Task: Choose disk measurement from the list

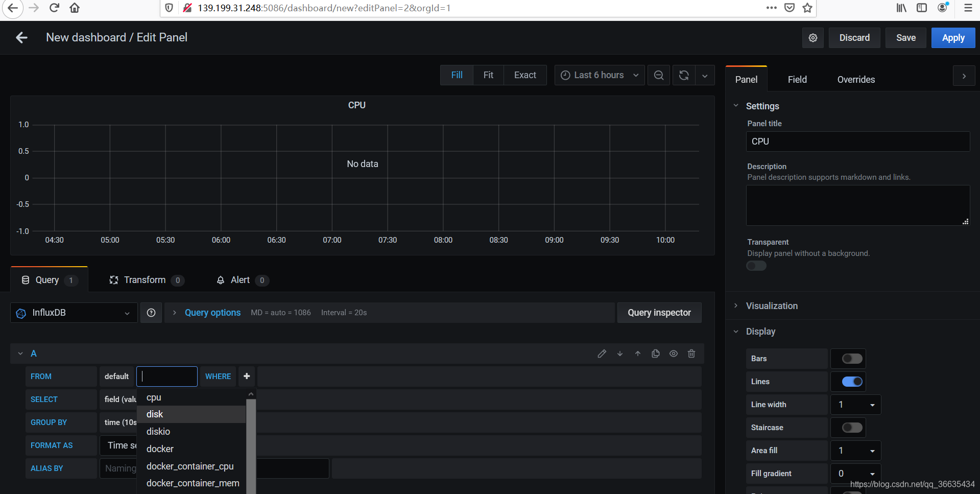Action: 192,414
